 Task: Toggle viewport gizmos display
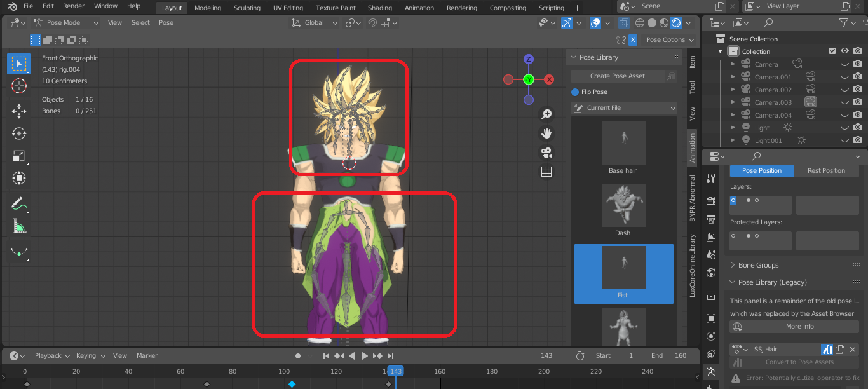(566, 23)
